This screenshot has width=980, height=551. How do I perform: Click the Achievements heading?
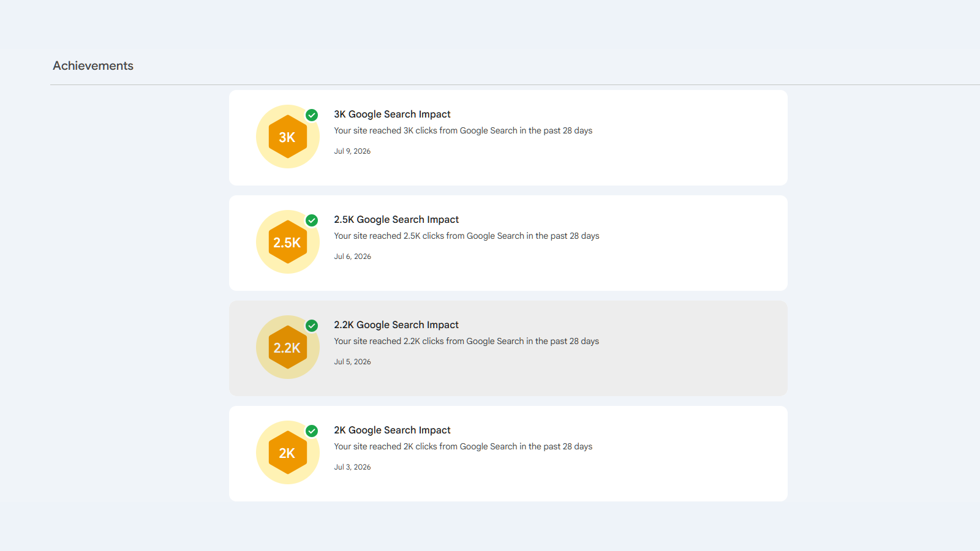coord(93,66)
